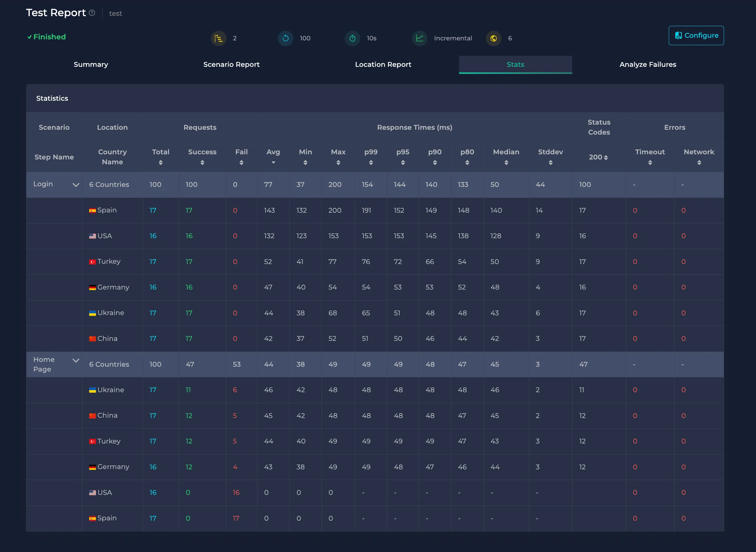Click the USA flag in Home Page section
This screenshot has width=756, height=552.
pos(93,493)
